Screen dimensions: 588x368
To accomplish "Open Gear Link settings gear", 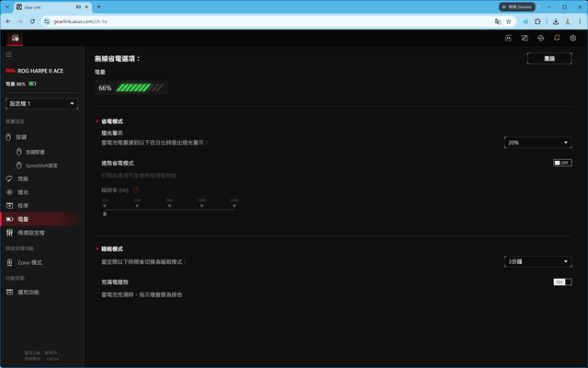I will (x=572, y=38).
